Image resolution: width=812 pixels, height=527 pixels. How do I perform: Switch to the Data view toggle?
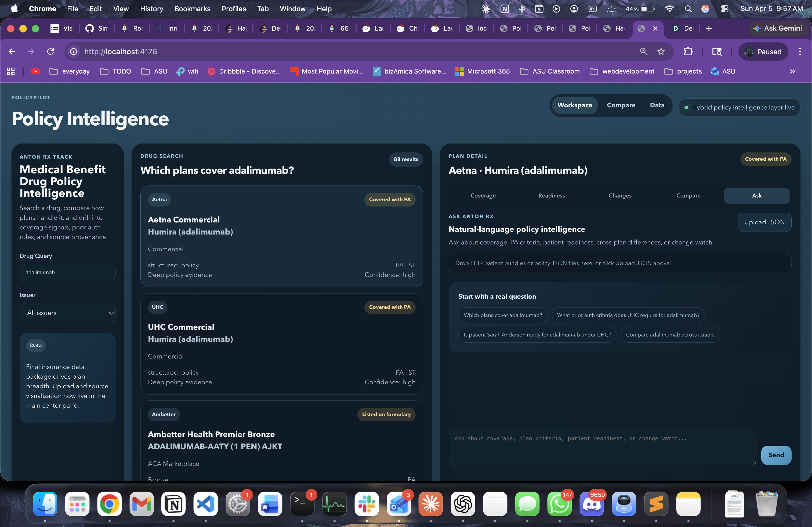pyautogui.click(x=657, y=105)
